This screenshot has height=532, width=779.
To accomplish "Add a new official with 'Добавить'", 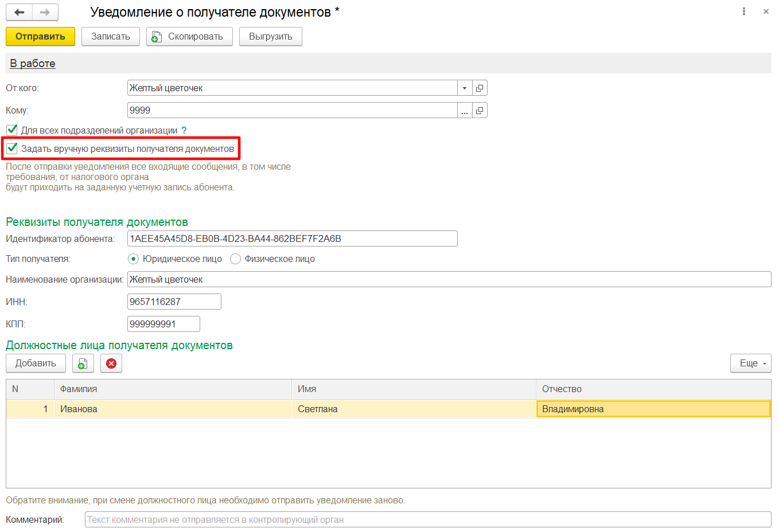I will tap(36, 363).
